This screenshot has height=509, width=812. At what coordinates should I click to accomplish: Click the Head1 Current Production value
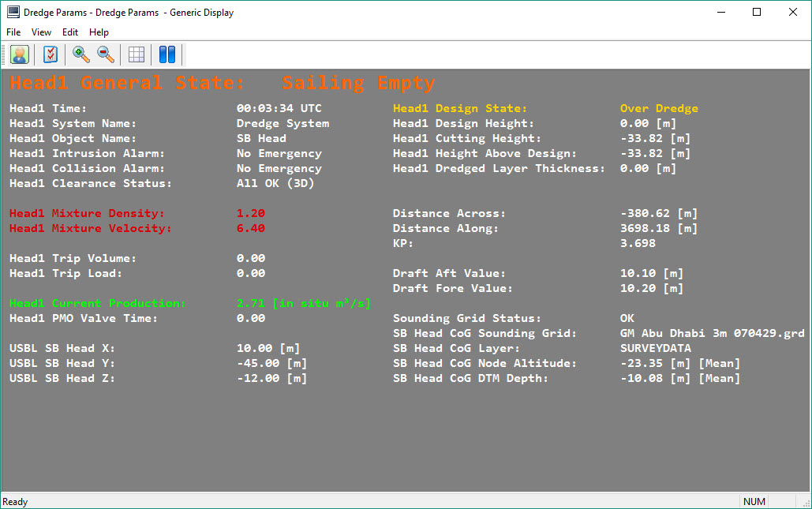point(303,303)
